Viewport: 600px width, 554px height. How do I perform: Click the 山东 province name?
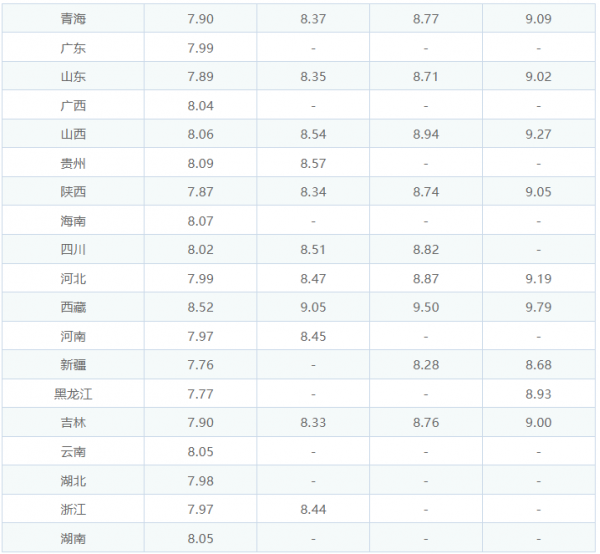coord(73,76)
